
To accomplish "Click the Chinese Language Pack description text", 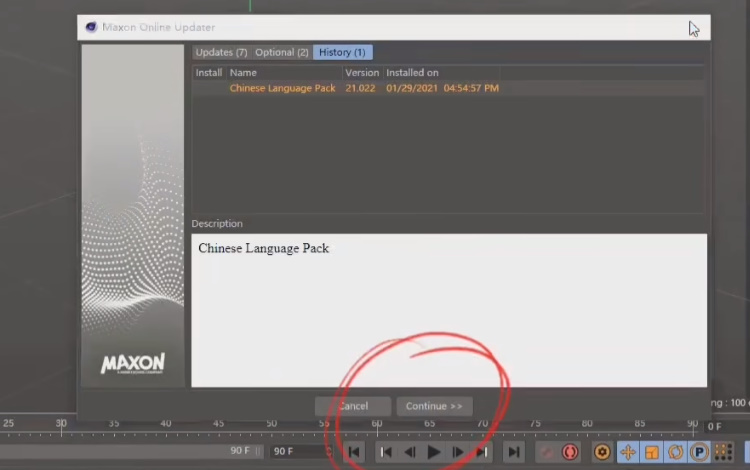I will click(x=264, y=248).
